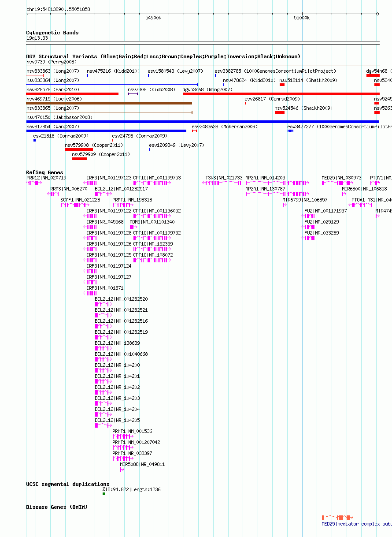Open variant nsv833865 (Wong2007) label
The height and width of the screenshot is (537, 392).
click(53, 108)
